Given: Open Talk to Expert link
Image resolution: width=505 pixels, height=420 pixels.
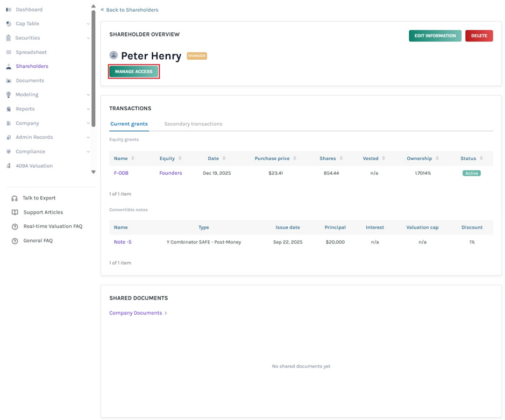Looking at the screenshot, I should tap(39, 198).
